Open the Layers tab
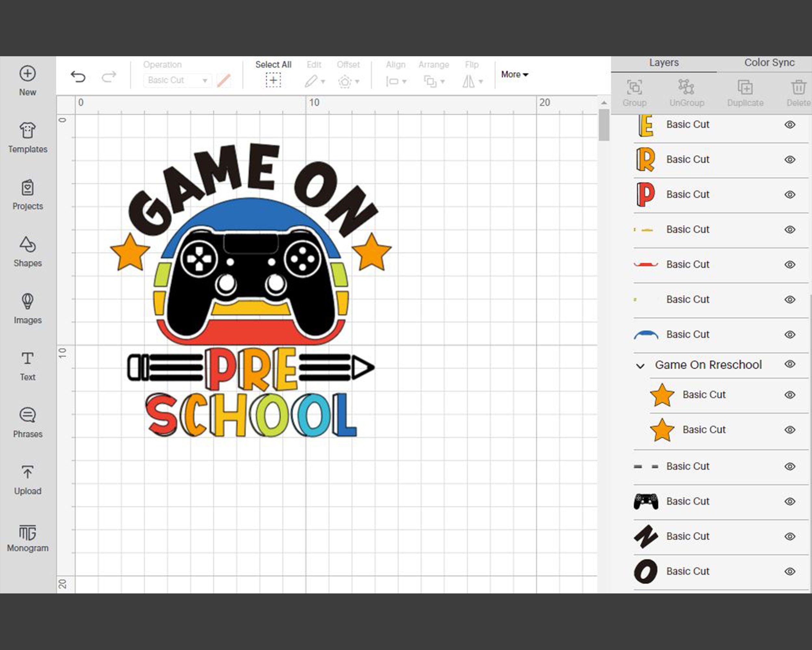 664,62
